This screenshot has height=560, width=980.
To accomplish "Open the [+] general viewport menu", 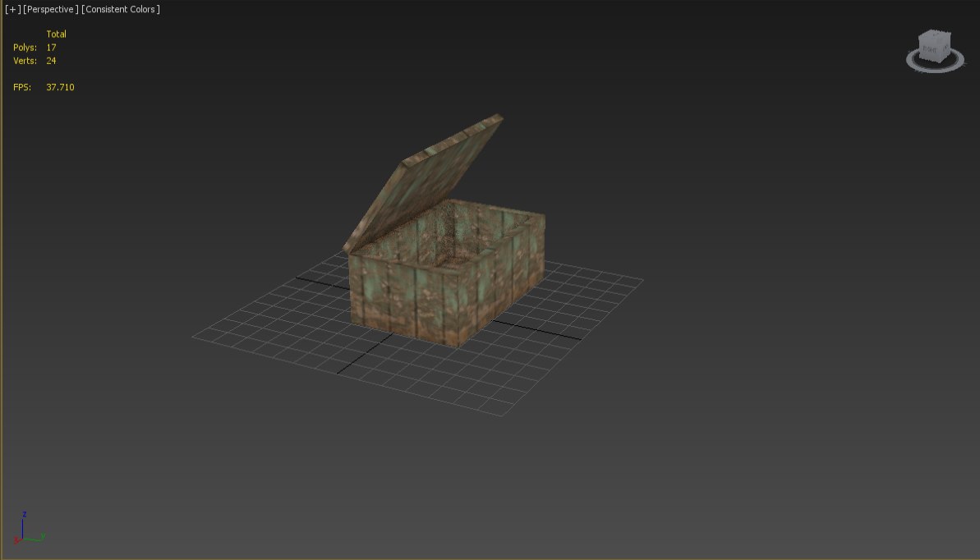I will (x=12, y=9).
